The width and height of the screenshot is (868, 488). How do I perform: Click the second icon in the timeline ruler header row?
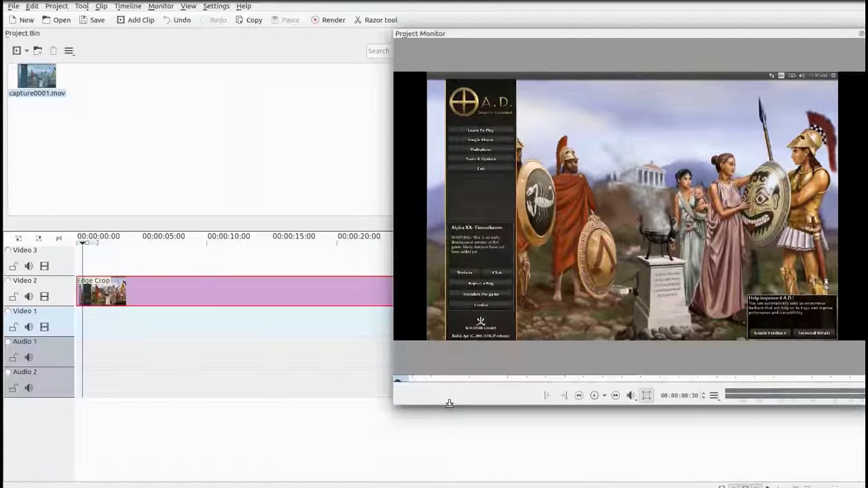tap(39, 238)
